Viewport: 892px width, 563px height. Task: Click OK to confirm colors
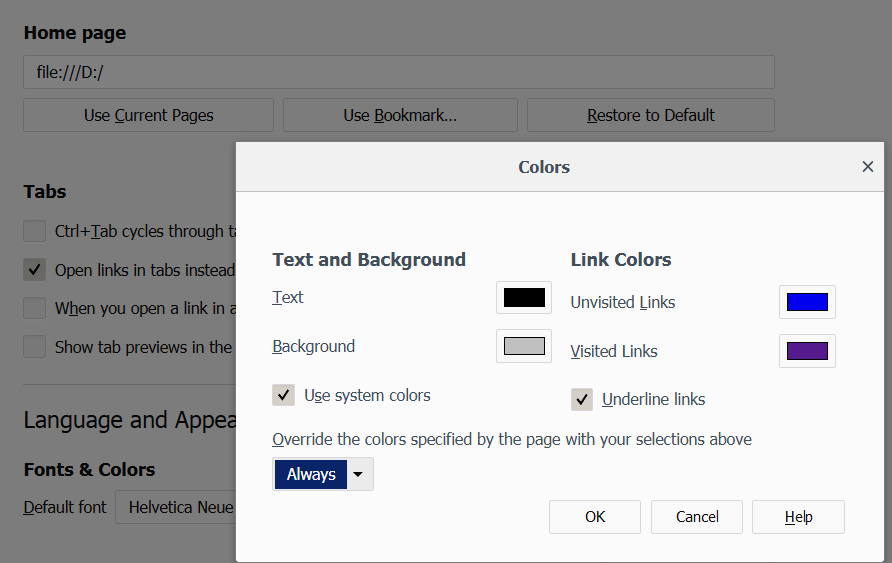pos(595,517)
